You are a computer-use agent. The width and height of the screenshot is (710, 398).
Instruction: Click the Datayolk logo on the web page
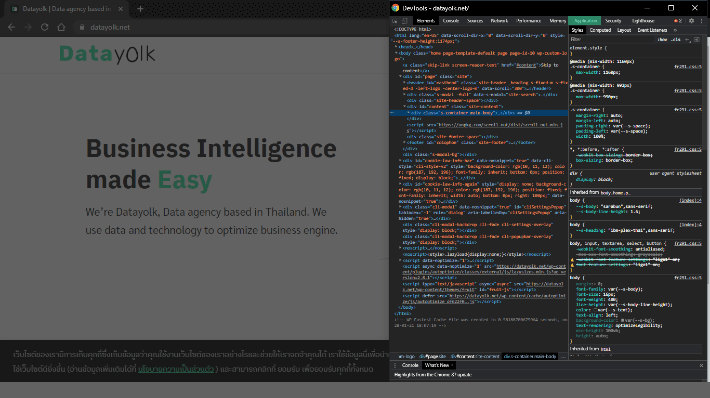pyautogui.click(x=107, y=54)
